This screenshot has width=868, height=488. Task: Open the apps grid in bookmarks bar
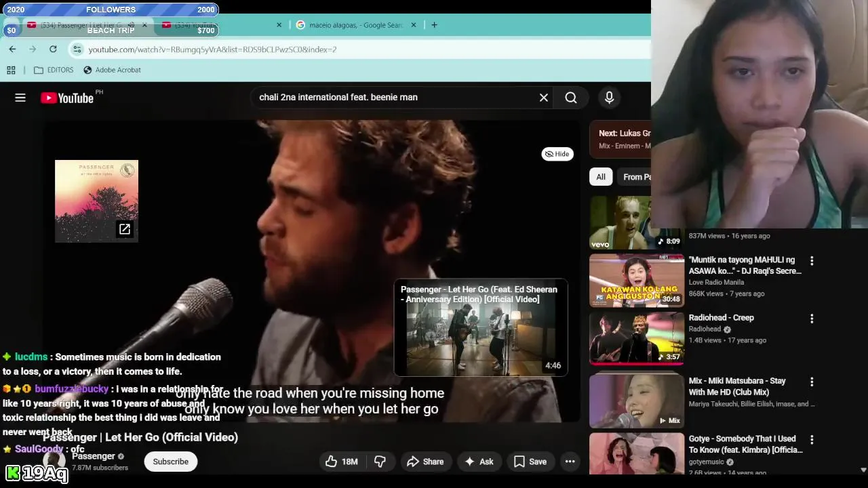pyautogui.click(x=11, y=70)
